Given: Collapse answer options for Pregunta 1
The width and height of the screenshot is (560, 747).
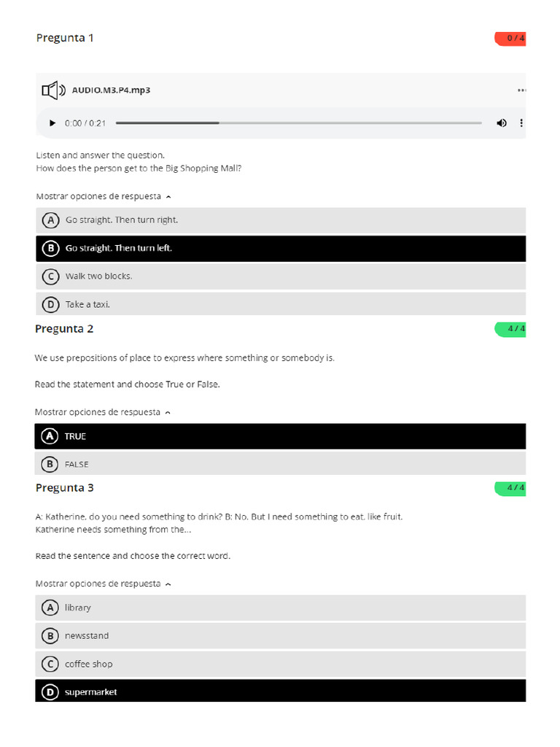Looking at the screenshot, I should click(x=104, y=196).
